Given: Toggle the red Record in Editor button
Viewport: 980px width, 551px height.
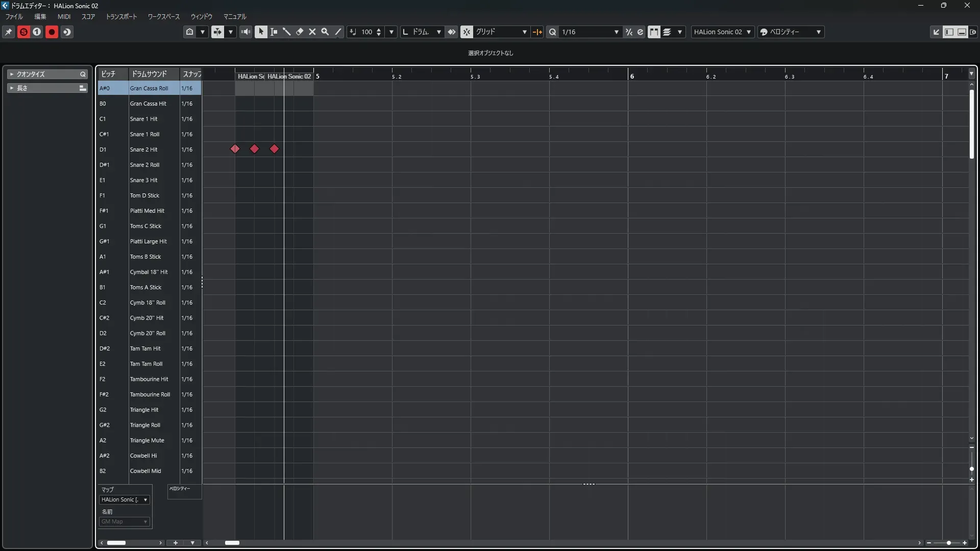Looking at the screenshot, I should [52, 32].
